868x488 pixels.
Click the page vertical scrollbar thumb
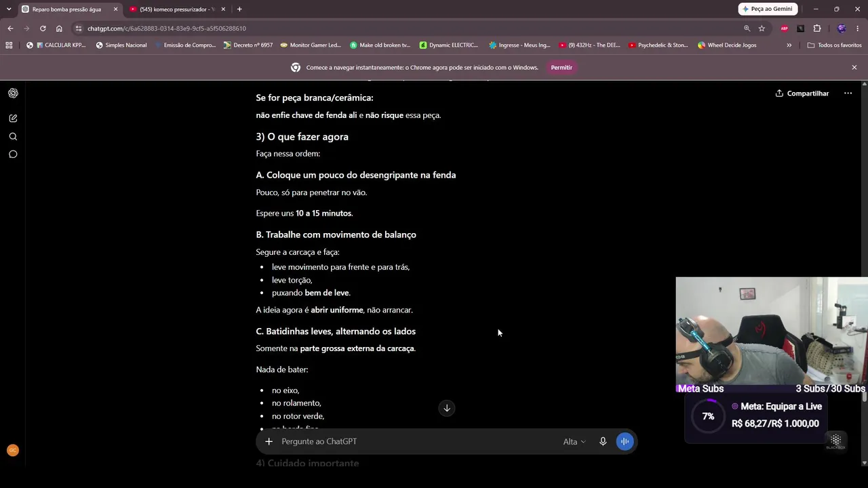pos(865,397)
